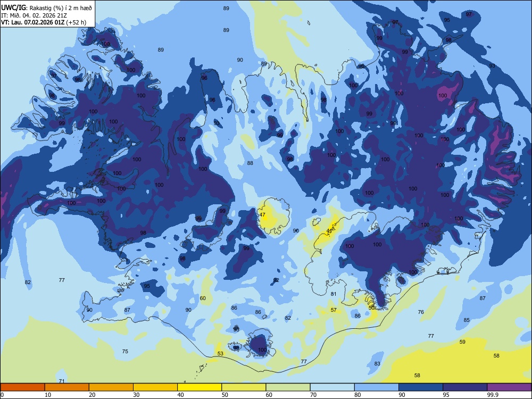
Task: Click the 50 value label near the glacier edge
Action: point(371,307)
